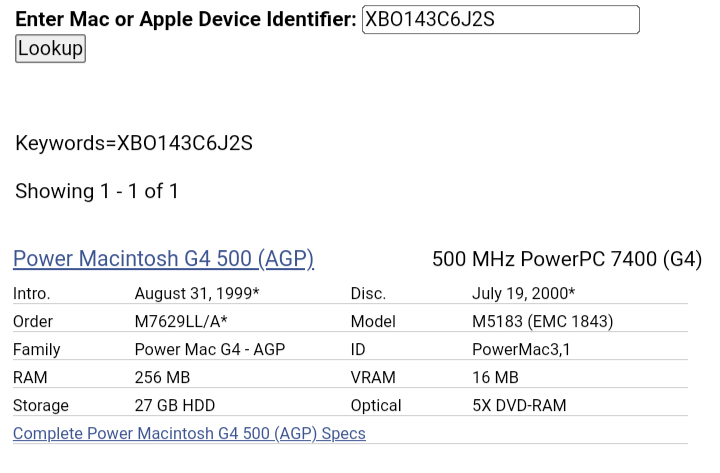Click the family value Power Mac G4 - AGP
Viewport: 720px width, 473px height.
[210, 349]
